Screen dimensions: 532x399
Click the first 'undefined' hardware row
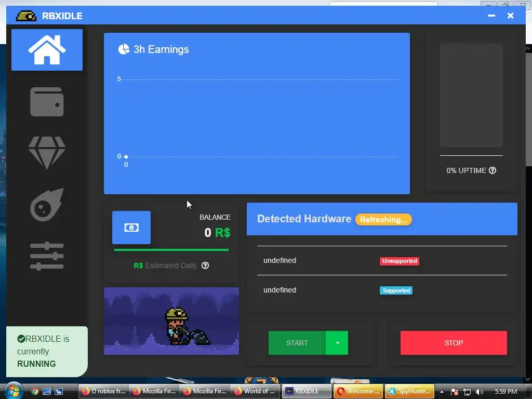[x=382, y=261]
